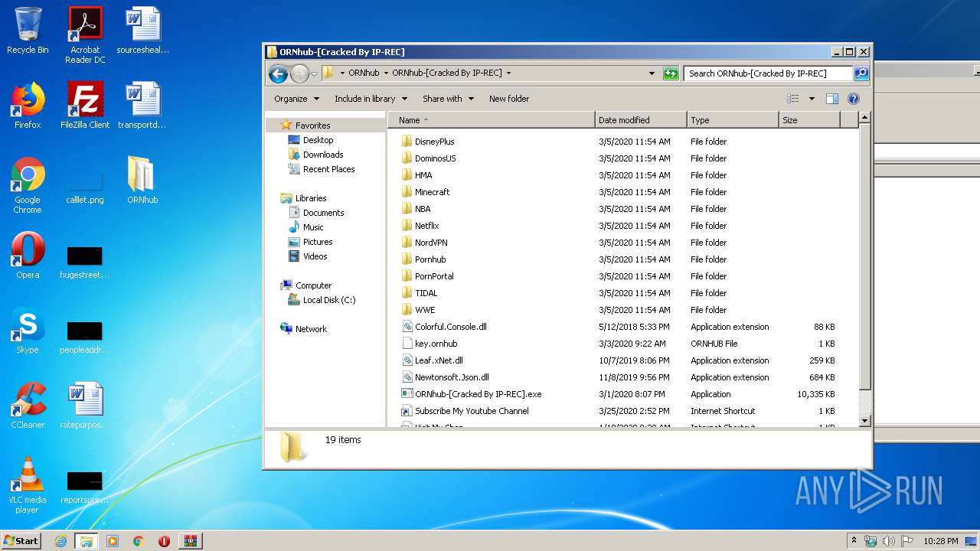Click the green refresh address button
The height and width of the screenshot is (551, 980).
tap(671, 73)
